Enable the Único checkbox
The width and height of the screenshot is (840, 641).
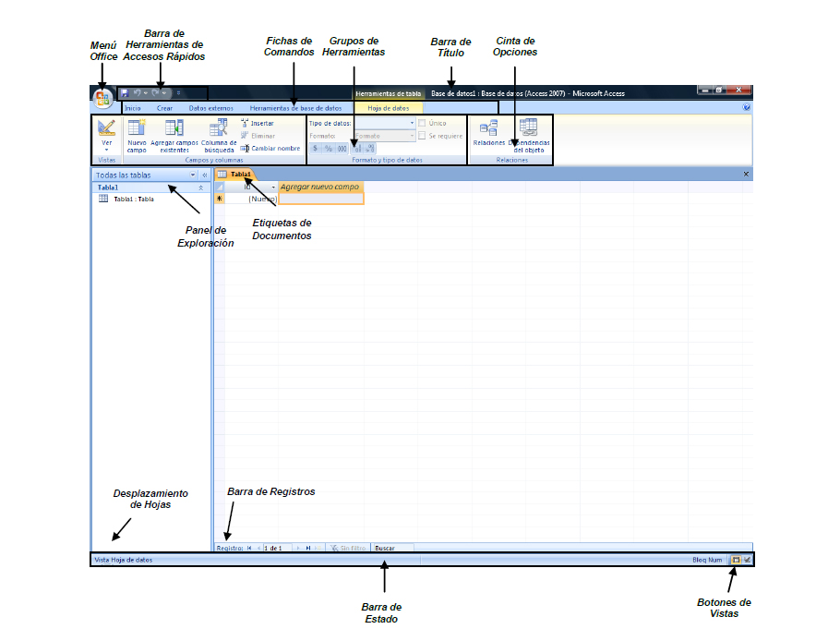[422, 123]
